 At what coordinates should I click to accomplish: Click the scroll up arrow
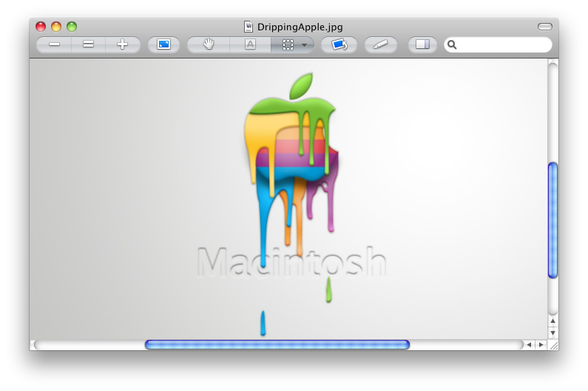coord(552,321)
